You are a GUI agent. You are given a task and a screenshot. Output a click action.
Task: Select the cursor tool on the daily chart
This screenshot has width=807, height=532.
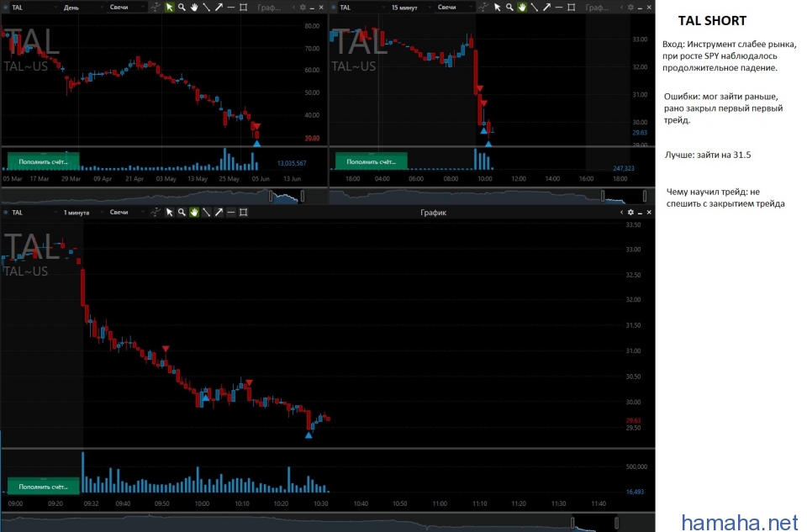click(x=169, y=8)
